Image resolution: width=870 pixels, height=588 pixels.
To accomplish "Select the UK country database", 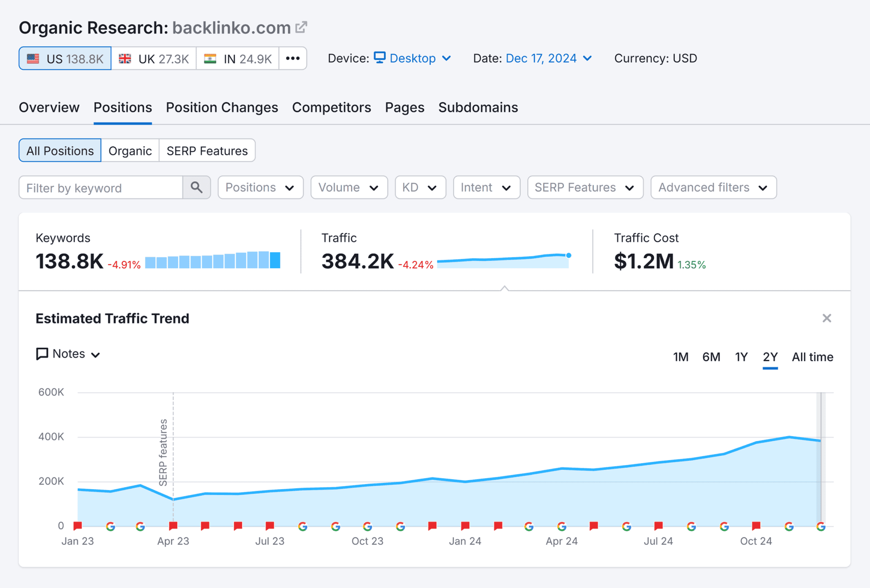I will (154, 58).
